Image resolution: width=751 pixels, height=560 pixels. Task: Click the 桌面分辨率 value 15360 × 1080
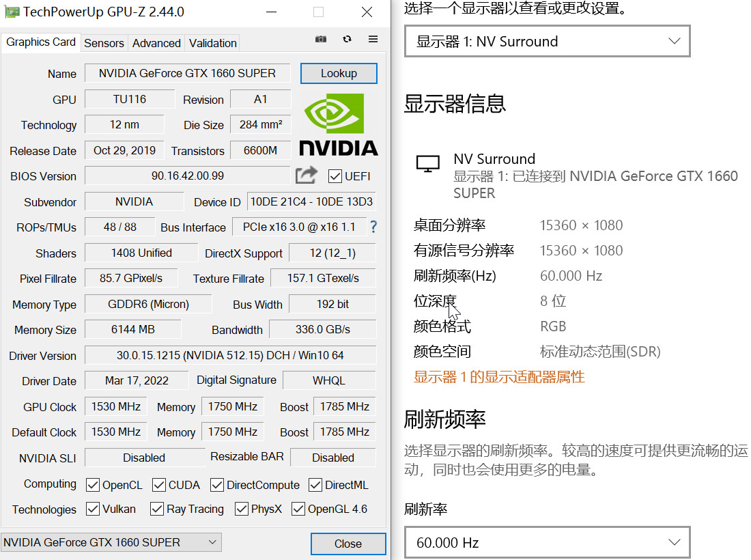(581, 225)
